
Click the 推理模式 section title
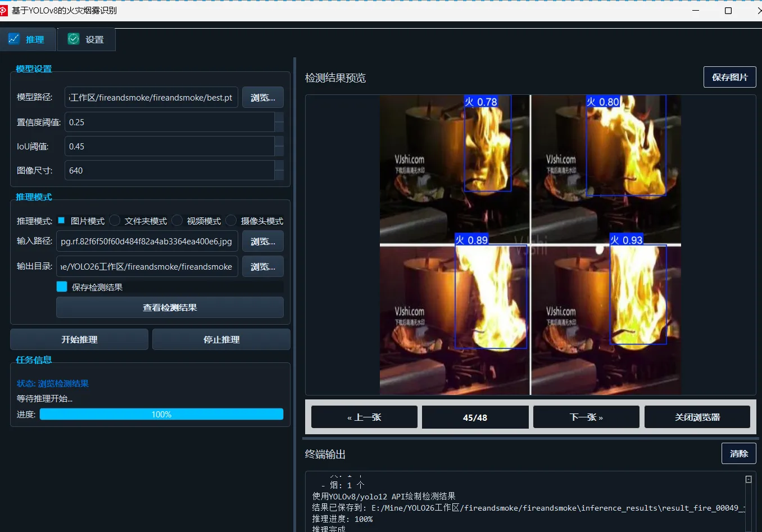coord(34,197)
